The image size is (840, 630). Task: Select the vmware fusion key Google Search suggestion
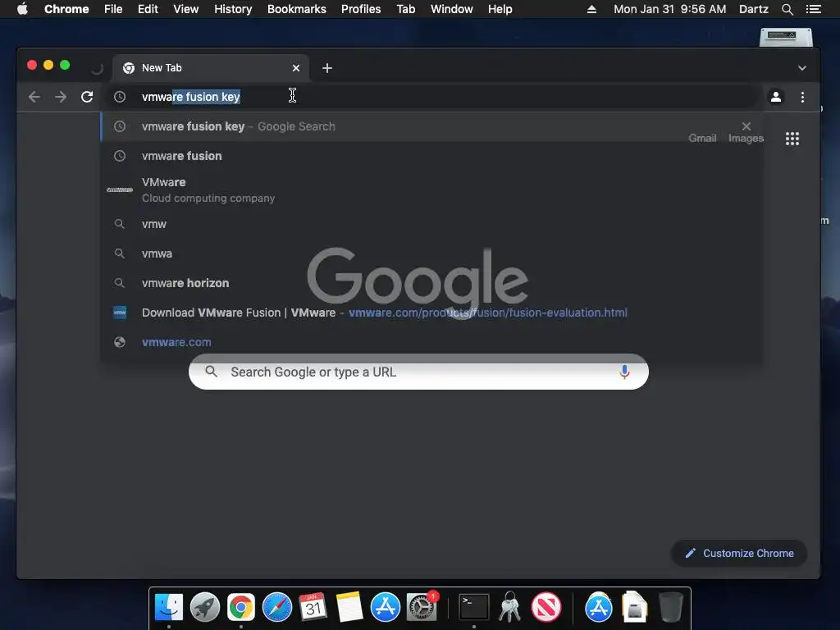pyautogui.click(x=431, y=126)
